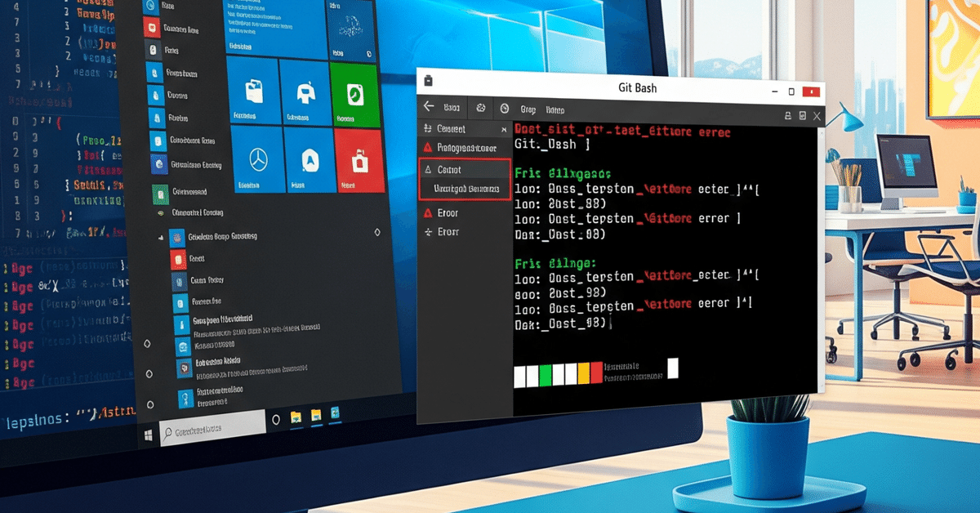Click the red warning triangle beside the Error entry
This screenshot has width=980, height=513.
[427, 212]
